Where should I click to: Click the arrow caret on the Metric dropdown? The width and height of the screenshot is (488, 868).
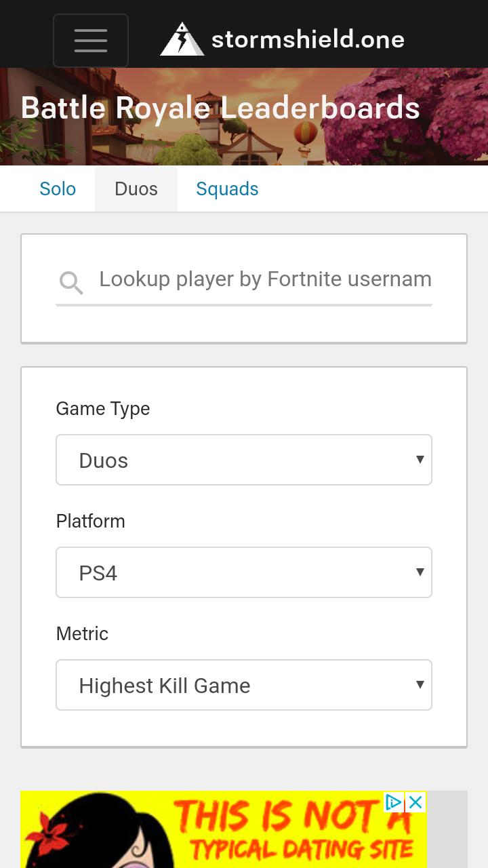420,684
